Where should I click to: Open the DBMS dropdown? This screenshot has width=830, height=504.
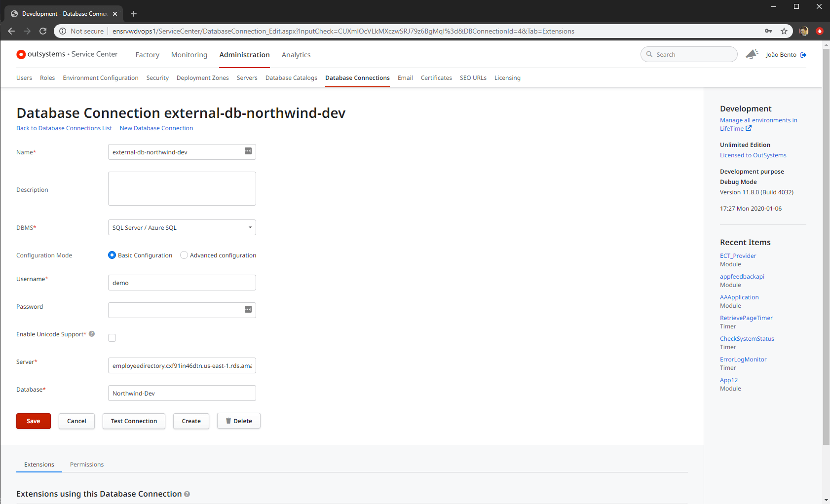coord(182,227)
